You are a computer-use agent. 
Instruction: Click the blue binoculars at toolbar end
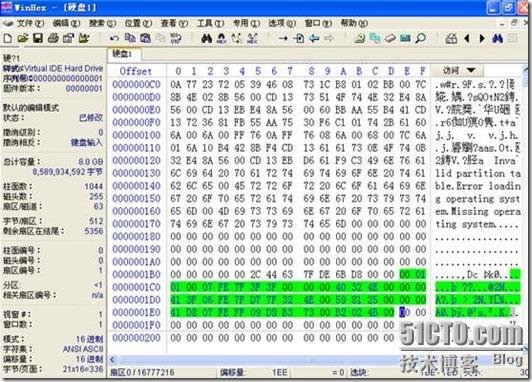pyautogui.click(x=497, y=38)
